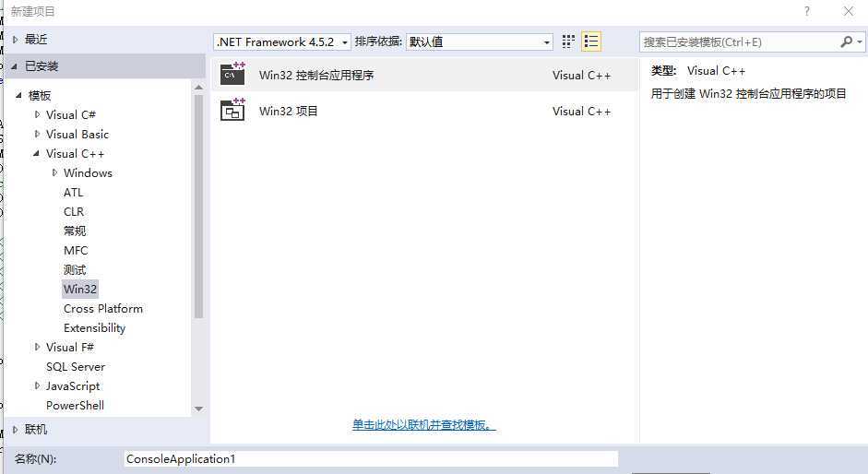Image resolution: width=868 pixels, height=474 pixels.
Task: Select the Visual C# label
Action: click(x=71, y=114)
